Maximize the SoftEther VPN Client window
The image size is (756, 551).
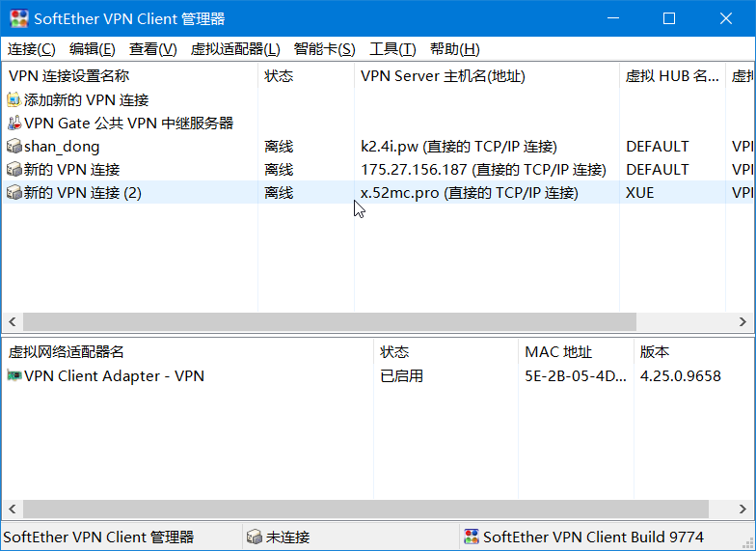tap(669, 18)
